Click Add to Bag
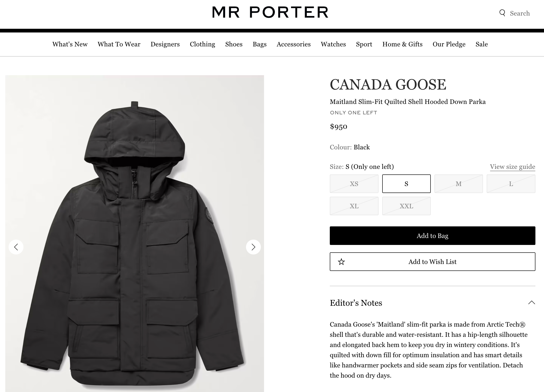 coord(432,236)
